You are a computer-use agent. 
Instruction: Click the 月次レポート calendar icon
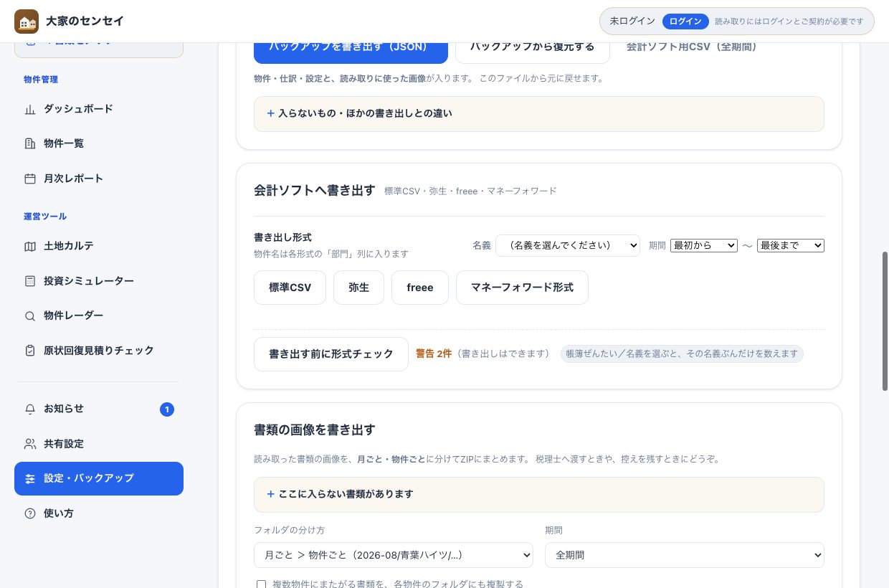point(30,179)
